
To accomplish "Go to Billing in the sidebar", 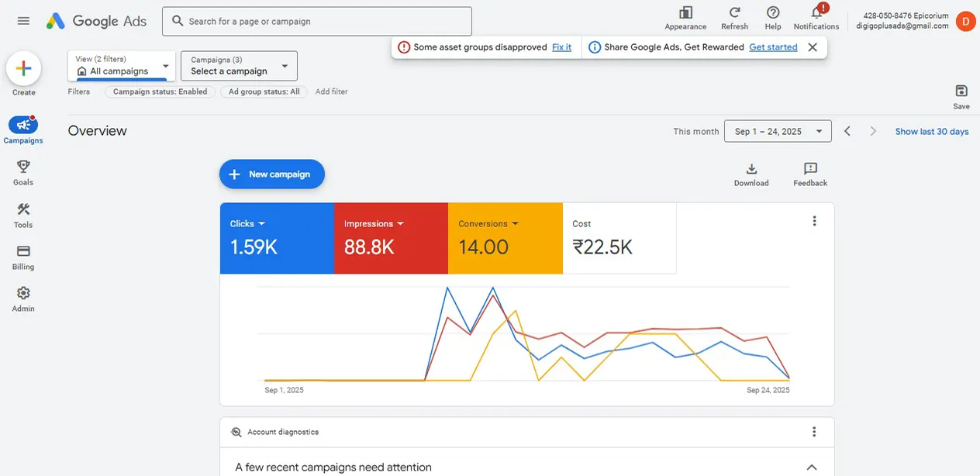I will tap(23, 257).
